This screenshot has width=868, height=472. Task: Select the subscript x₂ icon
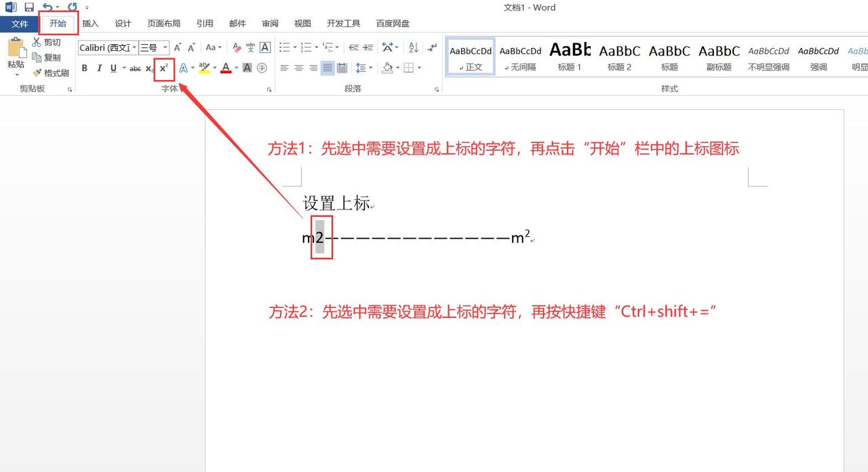point(149,68)
